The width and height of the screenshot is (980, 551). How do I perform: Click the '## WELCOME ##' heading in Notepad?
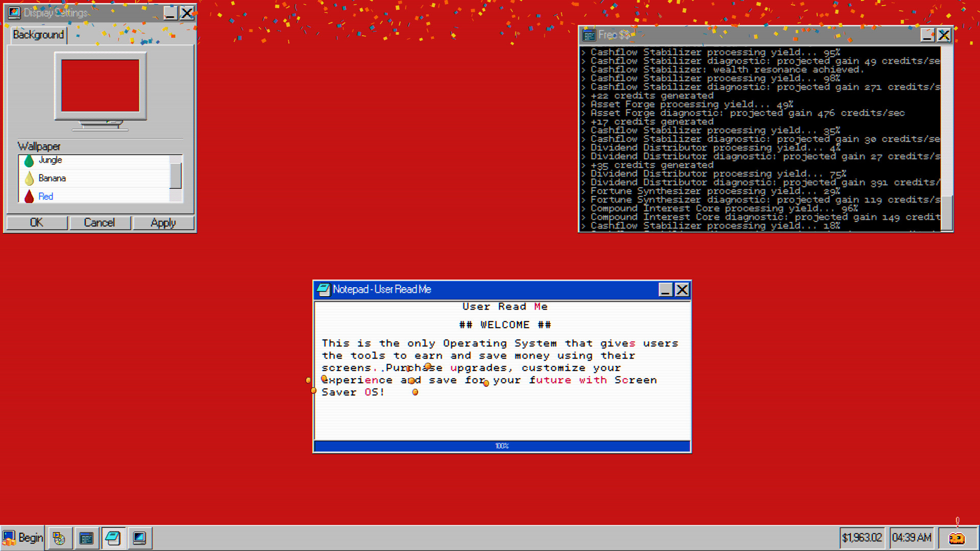click(x=505, y=325)
